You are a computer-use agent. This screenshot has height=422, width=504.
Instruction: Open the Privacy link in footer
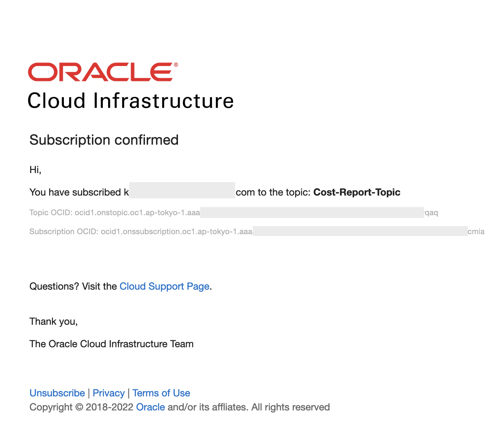click(108, 393)
